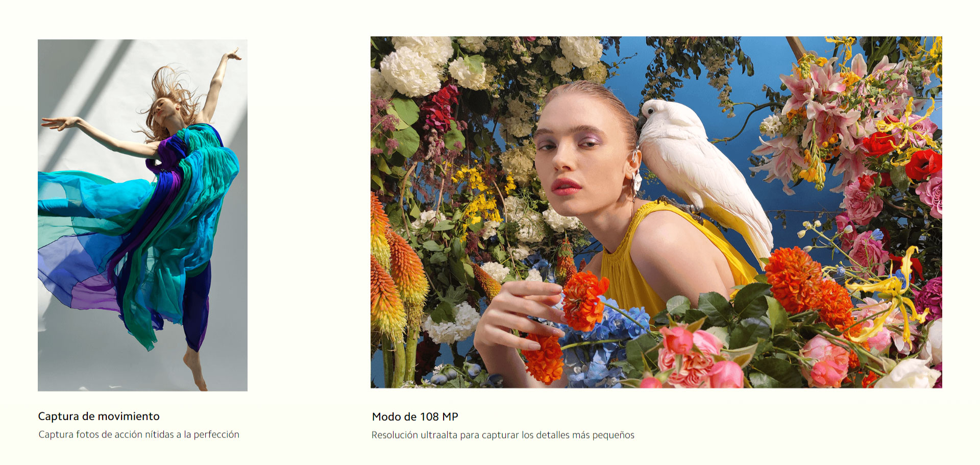Image resolution: width=980 pixels, height=465 pixels.
Task: Select 'Captura fotos de acción nítidas' description text
Action: (x=106, y=434)
